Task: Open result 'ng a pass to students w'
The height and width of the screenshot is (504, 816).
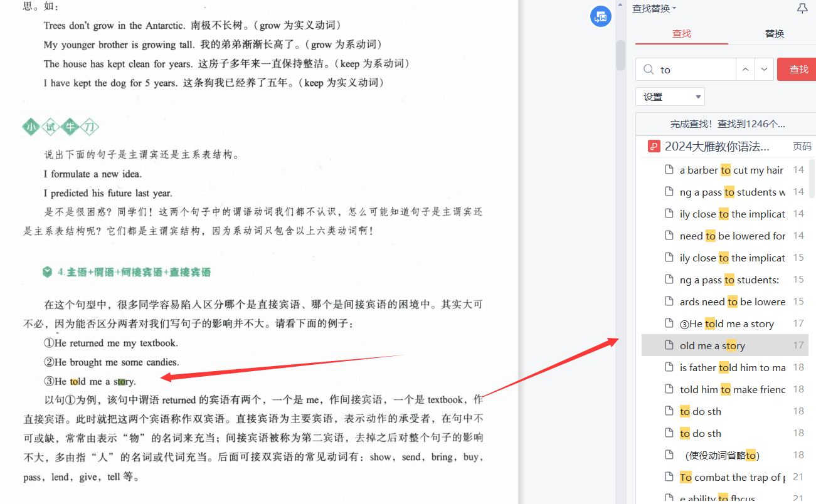Action: (x=725, y=192)
